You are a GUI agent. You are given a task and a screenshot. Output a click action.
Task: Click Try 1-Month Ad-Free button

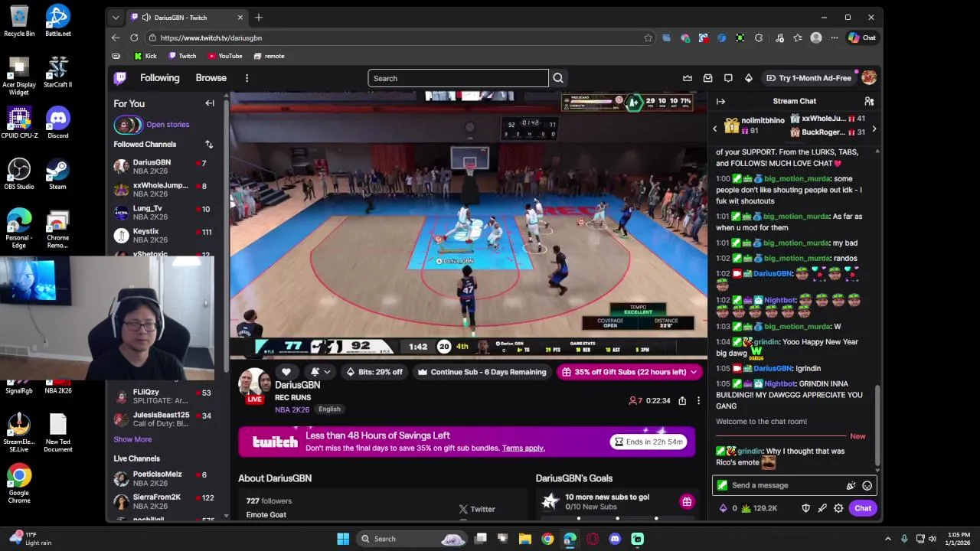(x=808, y=78)
